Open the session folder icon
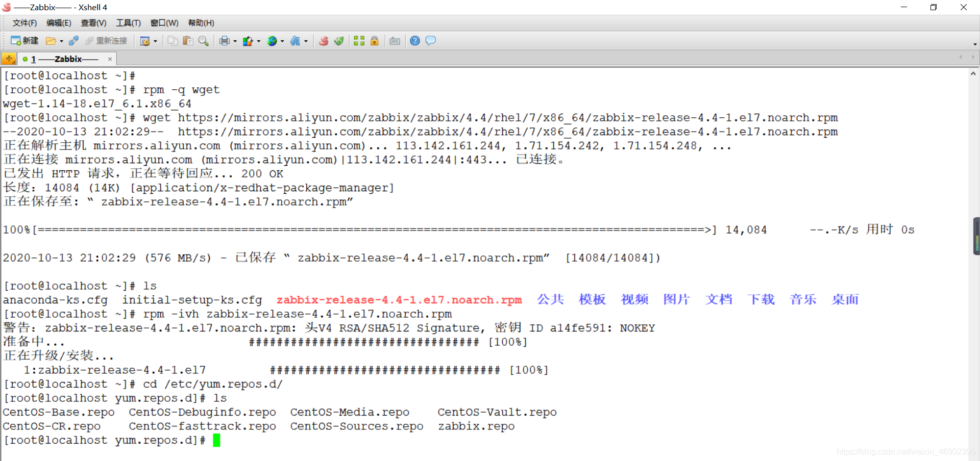Screen dimensions: 980x461 [51, 41]
